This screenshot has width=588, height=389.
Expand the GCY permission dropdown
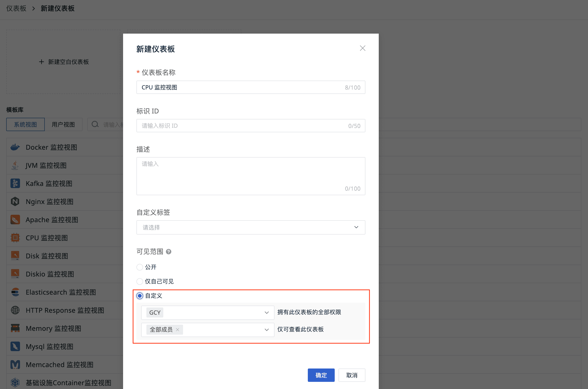[266, 312]
